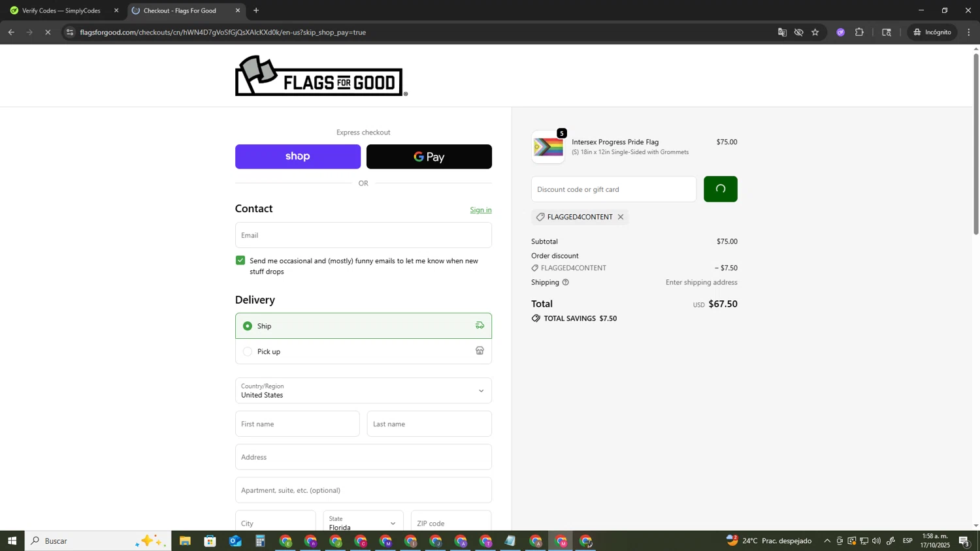Click the TOTAL SAVINGS tag icon
The width and height of the screenshot is (980, 551).
tap(536, 319)
